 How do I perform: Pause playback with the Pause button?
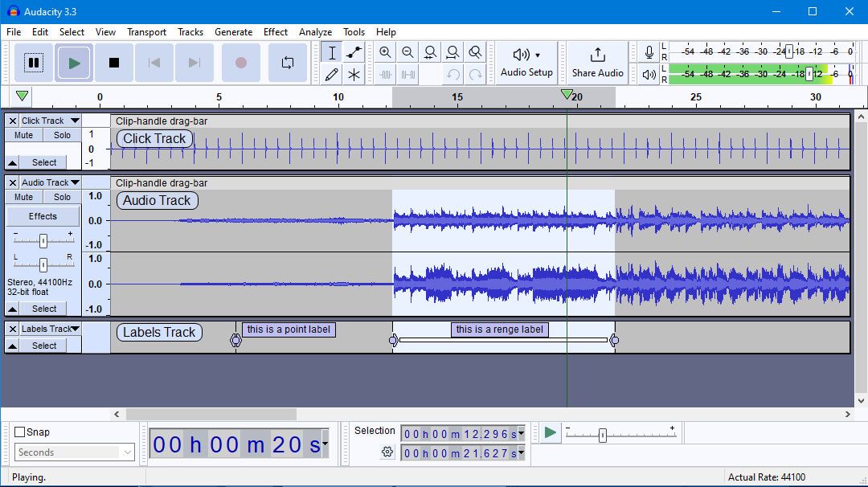[x=34, y=63]
